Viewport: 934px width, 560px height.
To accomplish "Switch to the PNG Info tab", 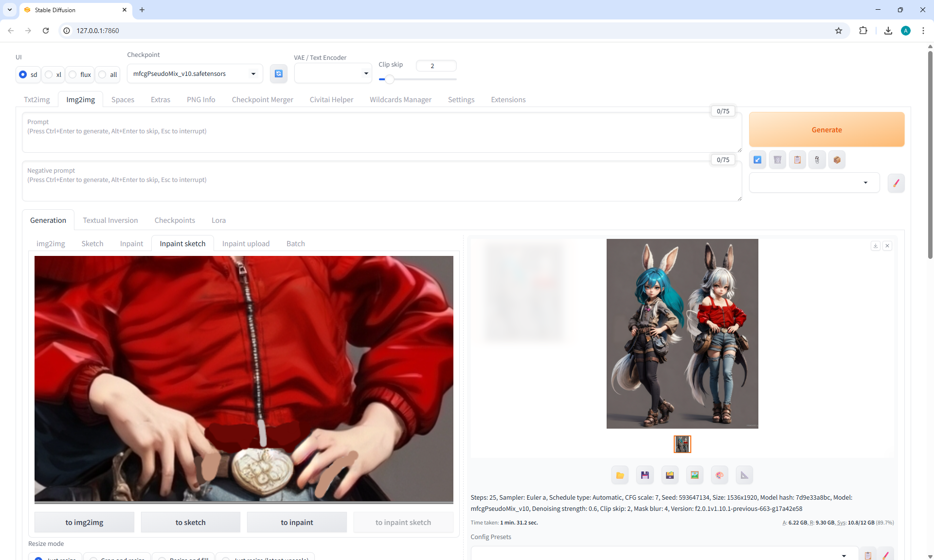I will 201,99.
